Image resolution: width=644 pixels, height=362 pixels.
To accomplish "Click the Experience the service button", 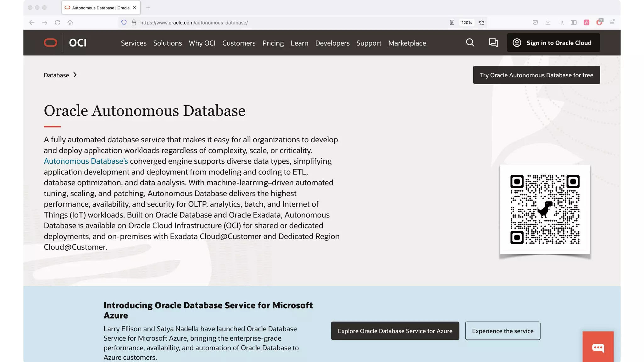I will click(502, 331).
